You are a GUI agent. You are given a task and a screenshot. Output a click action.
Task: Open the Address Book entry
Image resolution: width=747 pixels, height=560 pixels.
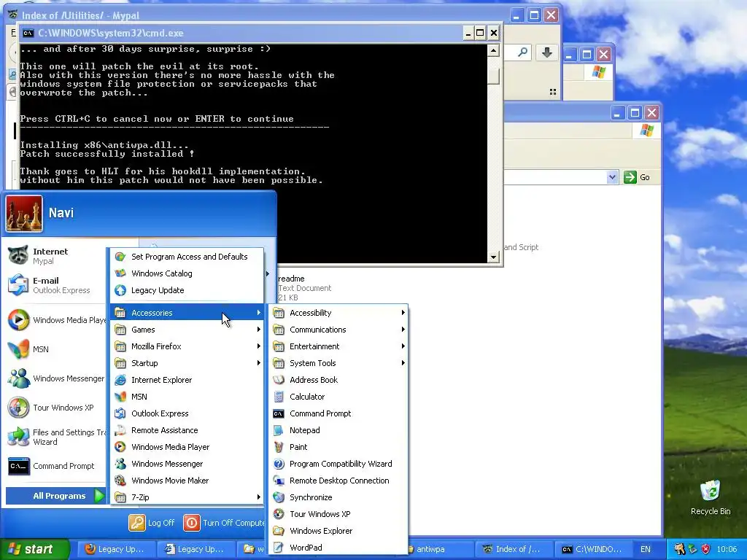click(338, 380)
